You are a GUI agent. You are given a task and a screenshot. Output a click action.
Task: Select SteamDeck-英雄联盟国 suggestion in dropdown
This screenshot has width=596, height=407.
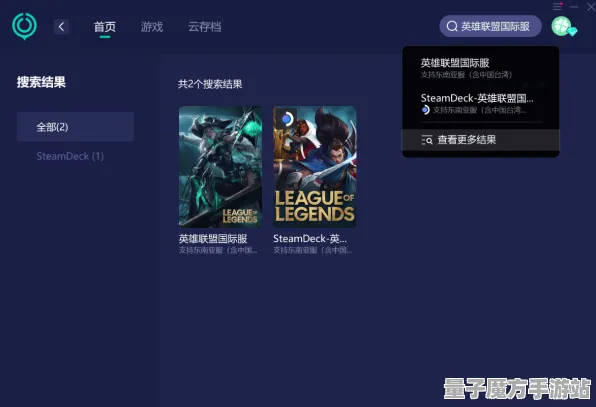pyautogui.click(x=480, y=103)
